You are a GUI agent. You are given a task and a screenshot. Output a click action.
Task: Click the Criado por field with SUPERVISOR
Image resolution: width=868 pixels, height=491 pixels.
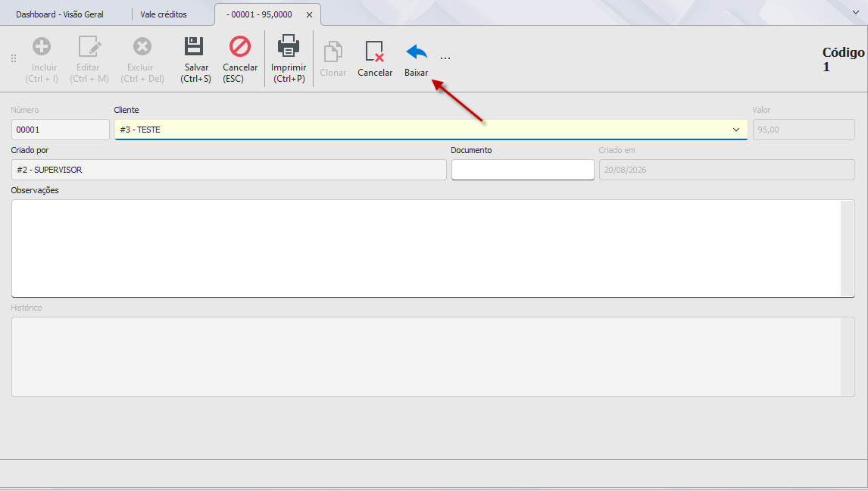pos(229,170)
